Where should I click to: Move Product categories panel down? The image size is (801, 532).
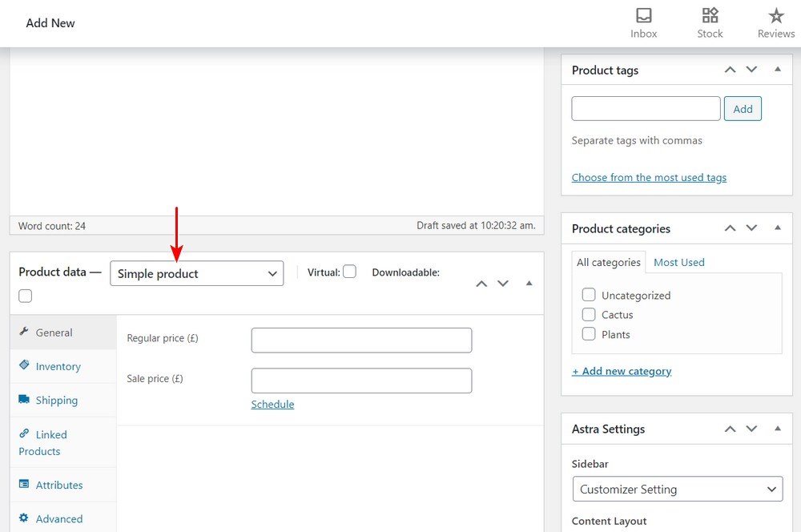[751, 228]
